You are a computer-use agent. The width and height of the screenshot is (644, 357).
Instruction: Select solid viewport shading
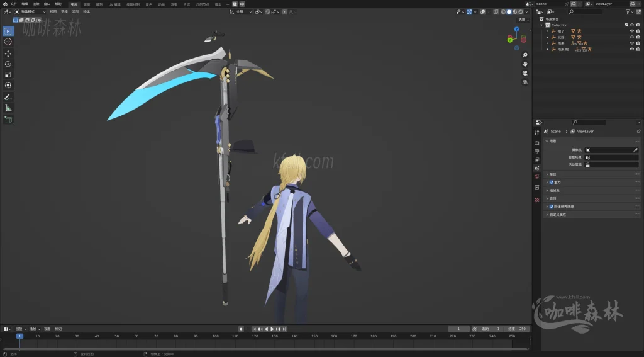click(509, 12)
